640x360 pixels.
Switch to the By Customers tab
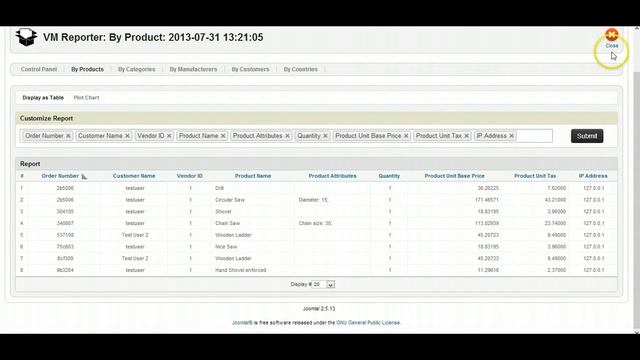pyautogui.click(x=251, y=69)
